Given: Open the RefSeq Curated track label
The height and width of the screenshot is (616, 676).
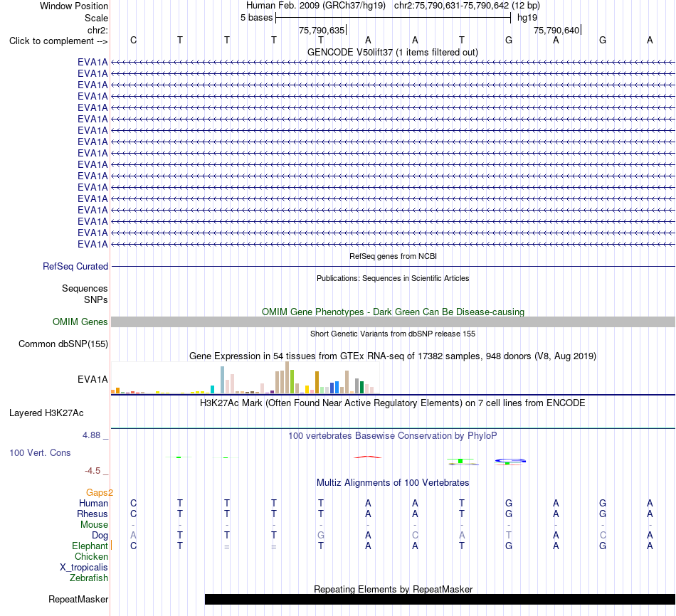Looking at the screenshot, I should pos(75,267).
